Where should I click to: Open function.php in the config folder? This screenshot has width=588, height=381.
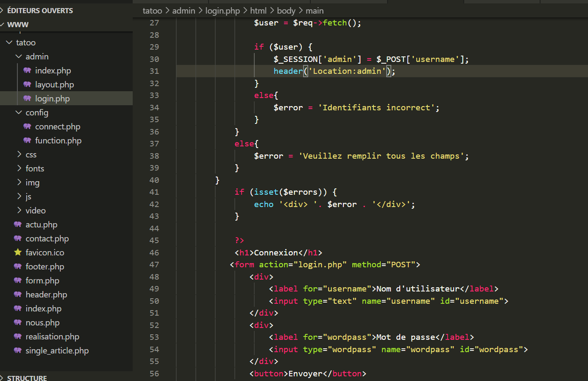point(59,140)
